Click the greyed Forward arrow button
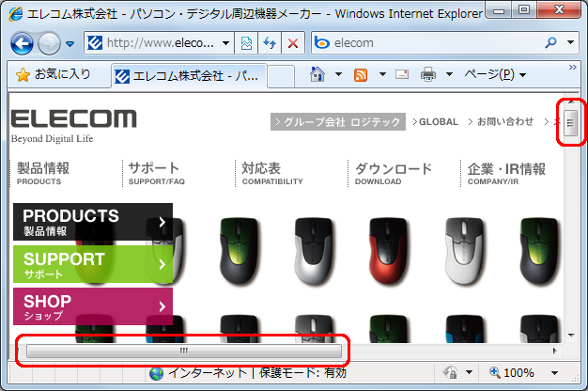588x391 pixels. click(49, 43)
